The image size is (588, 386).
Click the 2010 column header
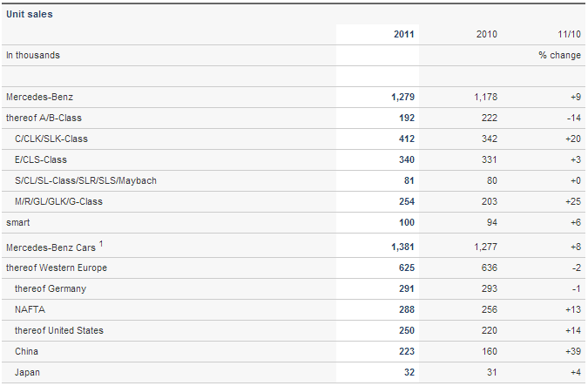(487, 34)
